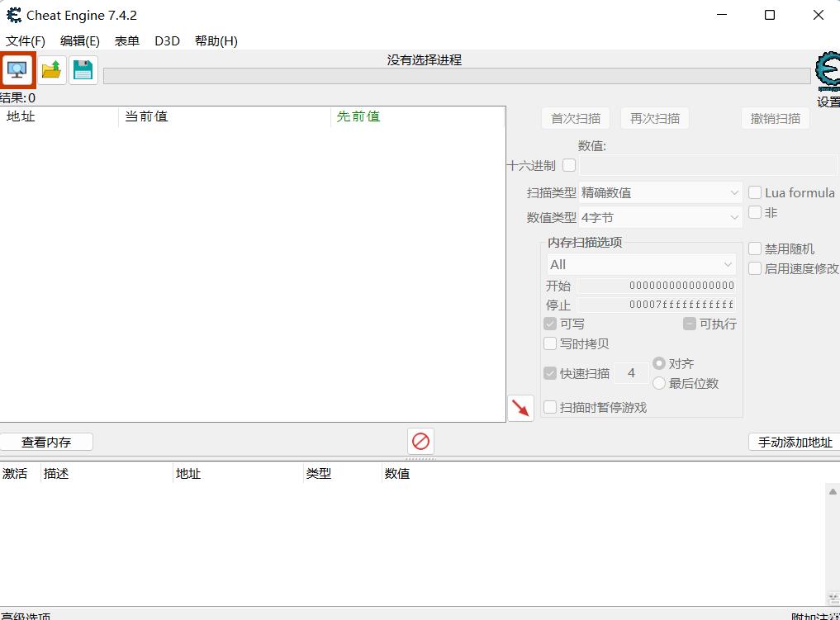Screen dimensions: 840x620
Task: Toggle 启用速度修改 speedhack checkbox
Action: click(x=755, y=268)
